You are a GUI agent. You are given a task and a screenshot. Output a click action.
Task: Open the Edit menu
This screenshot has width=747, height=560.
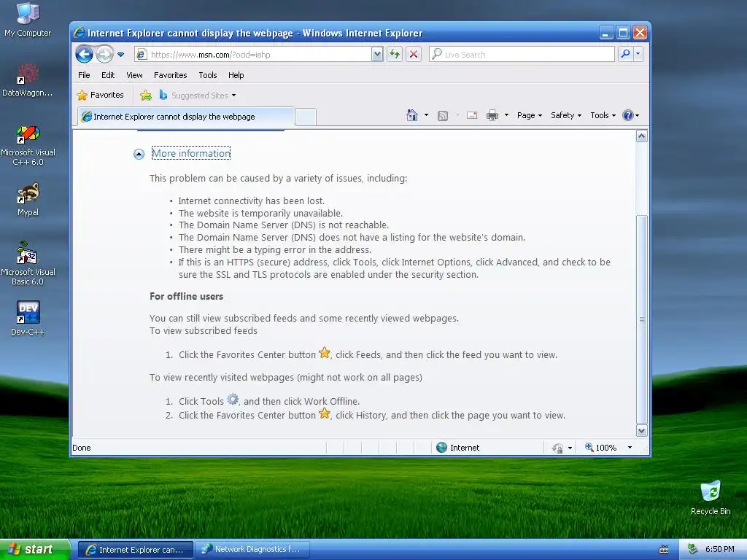(x=108, y=75)
